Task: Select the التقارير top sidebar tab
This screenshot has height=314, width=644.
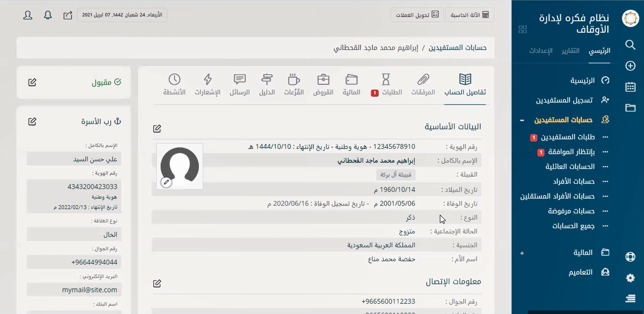Action: pos(570,51)
